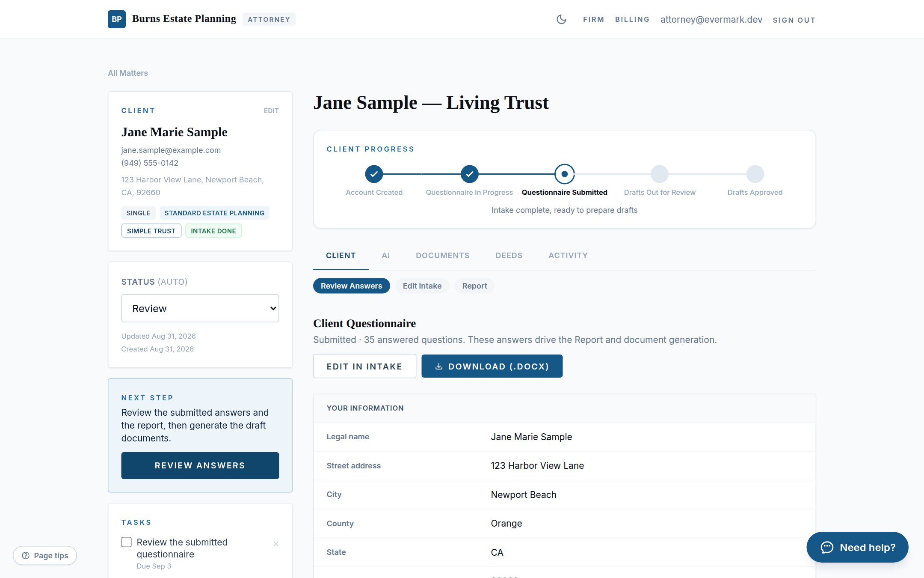Image resolution: width=924 pixels, height=578 pixels.
Task: Open the Status dropdown showing Review
Action: click(x=200, y=308)
